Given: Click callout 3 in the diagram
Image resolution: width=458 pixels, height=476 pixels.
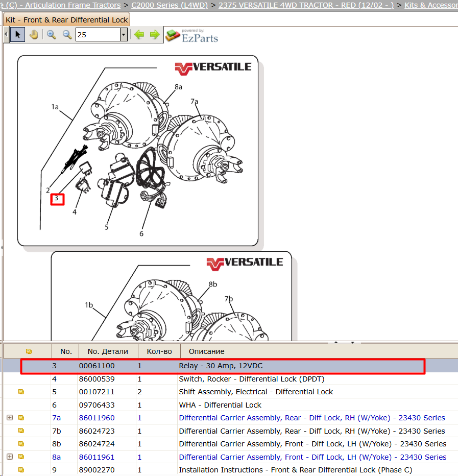Looking at the screenshot, I should 57,199.
